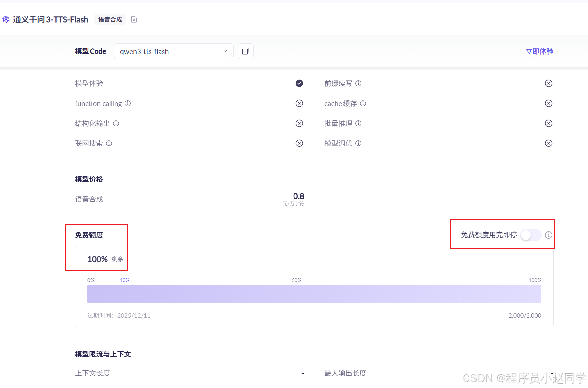588x388 pixels.
Task: Click the disabled indicator beside 结构化输出
Action: click(299, 123)
